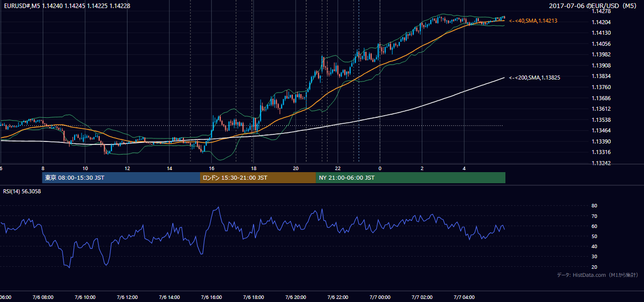The image size is (644, 302).
Task: Click RSI scale value 60
Action: tap(595, 226)
